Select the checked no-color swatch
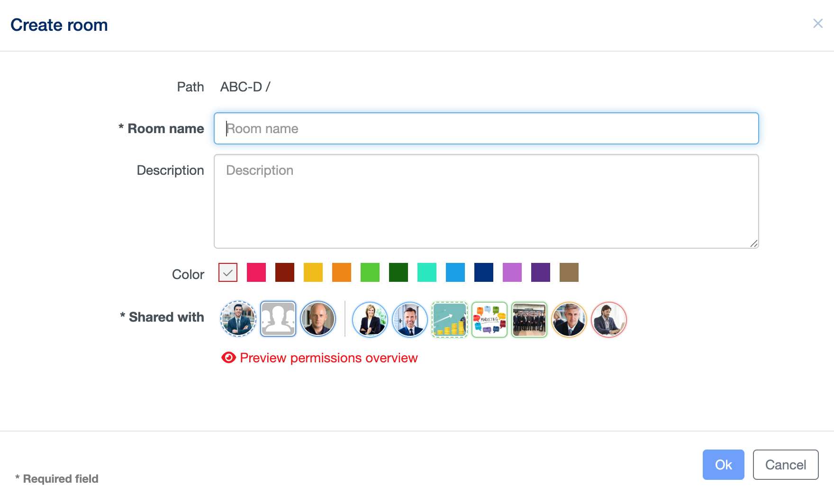834x504 pixels. pyautogui.click(x=228, y=272)
